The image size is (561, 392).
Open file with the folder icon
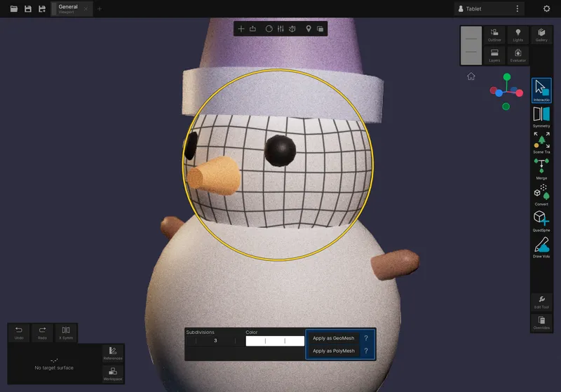pyautogui.click(x=14, y=9)
